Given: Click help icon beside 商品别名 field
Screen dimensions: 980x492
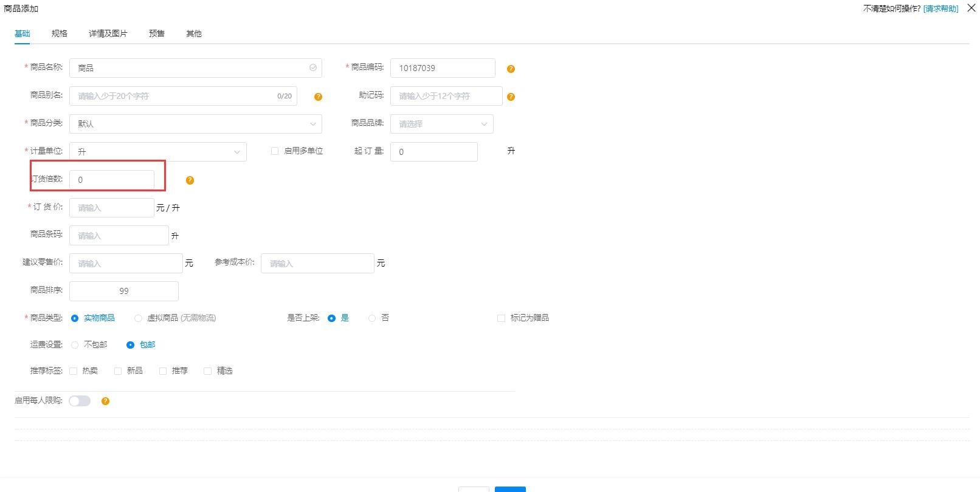Looking at the screenshot, I should [318, 97].
